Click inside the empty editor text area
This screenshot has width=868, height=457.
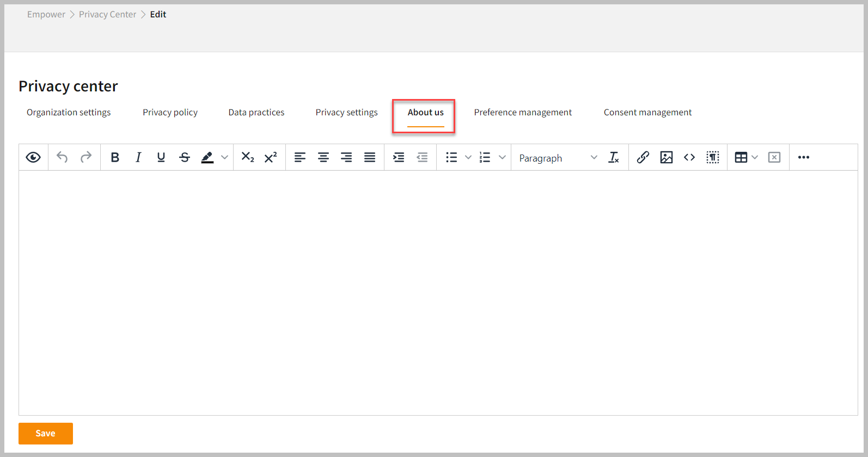click(438, 293)
